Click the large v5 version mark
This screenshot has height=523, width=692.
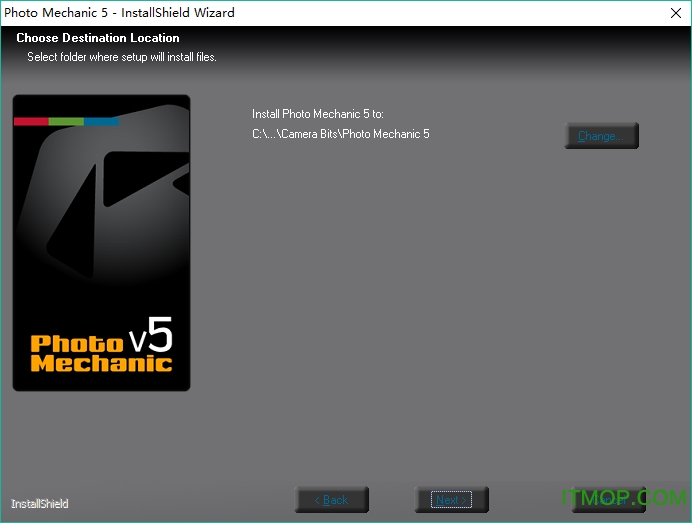click(x=151, y=333)
